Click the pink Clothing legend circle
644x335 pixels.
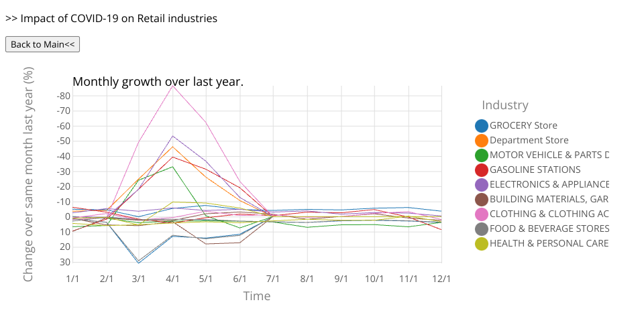(482, 214)
